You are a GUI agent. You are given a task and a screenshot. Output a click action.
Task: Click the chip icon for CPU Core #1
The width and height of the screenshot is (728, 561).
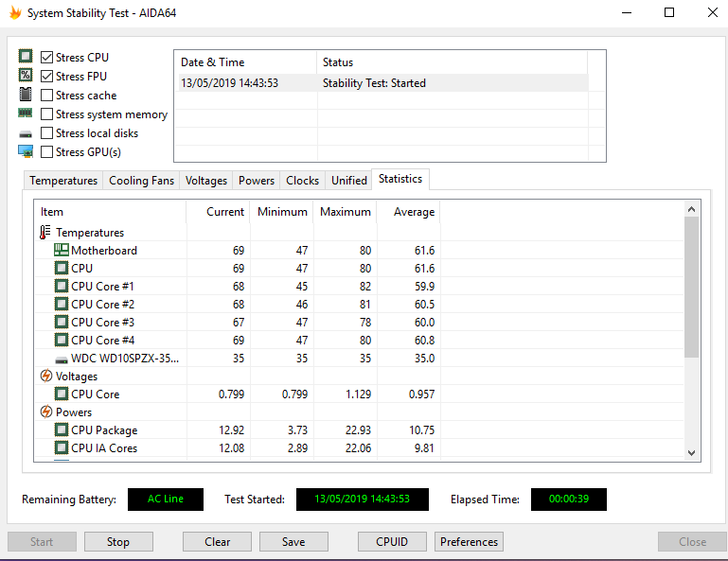click(62, 286)
